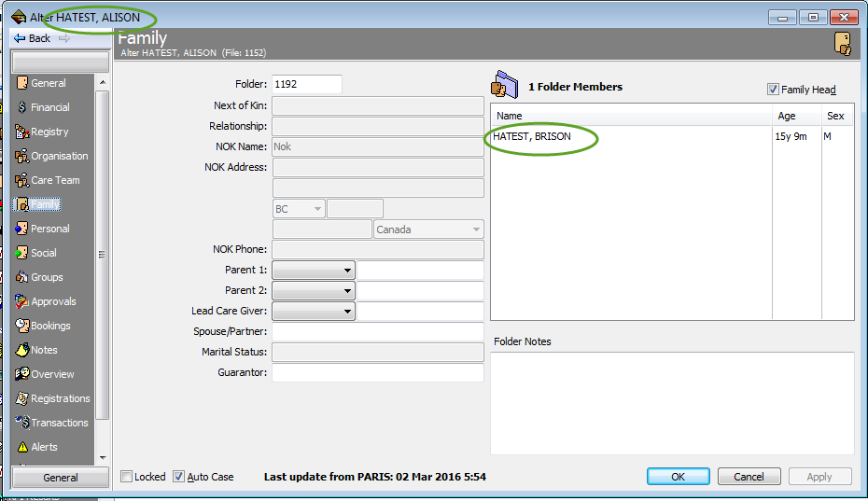Image resolution: width=868 pixels, height=501 pixels.
Task: Click into the Folder number field
Action: tap(306, 84)
